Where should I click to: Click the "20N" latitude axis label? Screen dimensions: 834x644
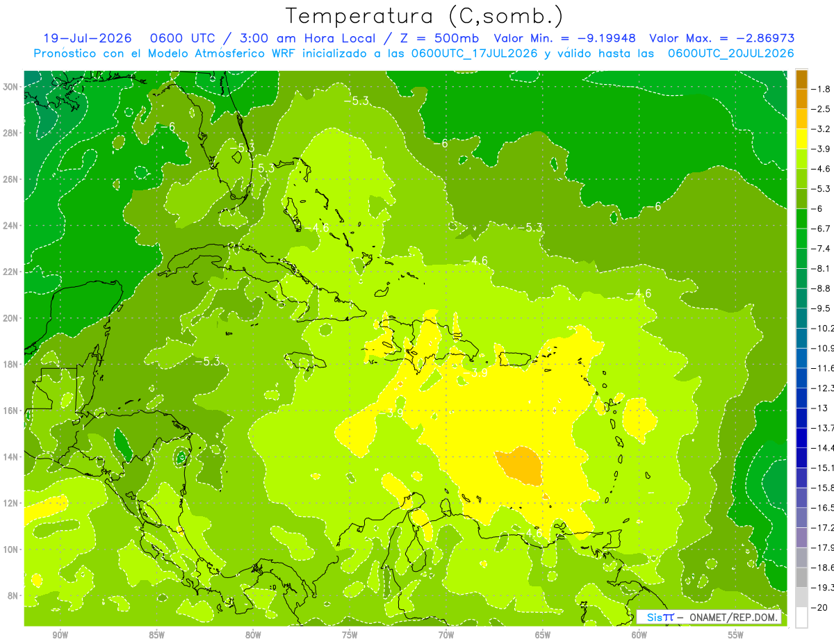[x=11, y=318]
